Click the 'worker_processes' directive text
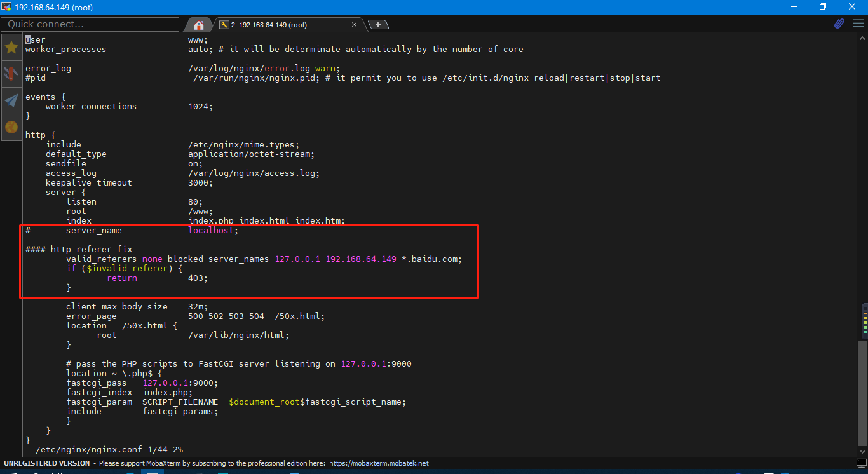 coord(66,49)
